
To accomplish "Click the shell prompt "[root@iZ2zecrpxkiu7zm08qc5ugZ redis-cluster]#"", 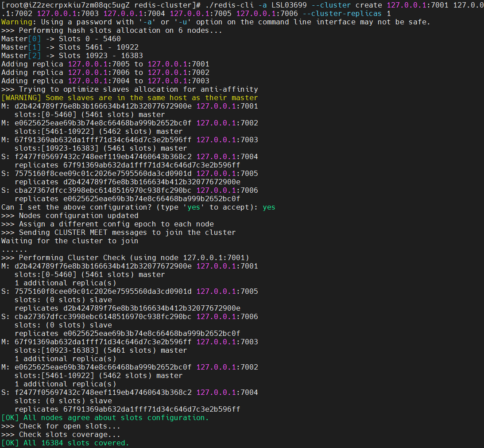I will pos(101,5).
